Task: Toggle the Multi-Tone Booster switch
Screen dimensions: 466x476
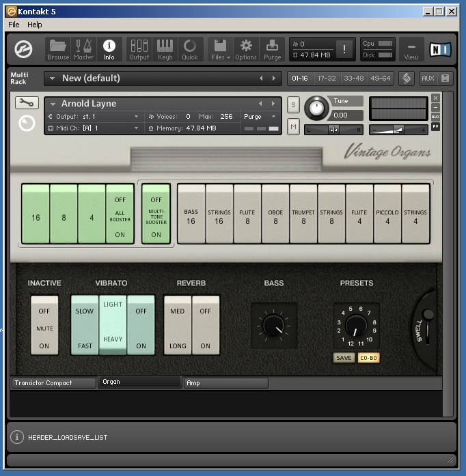Action: tap(156, 214)
